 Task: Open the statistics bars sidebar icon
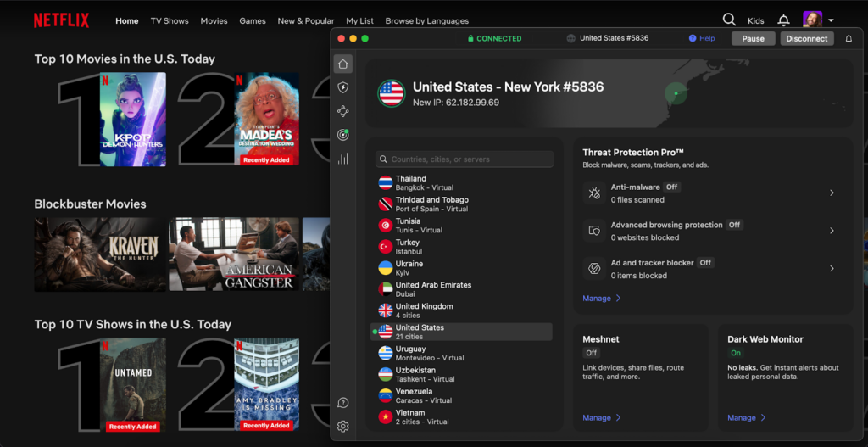click(343, 159)
